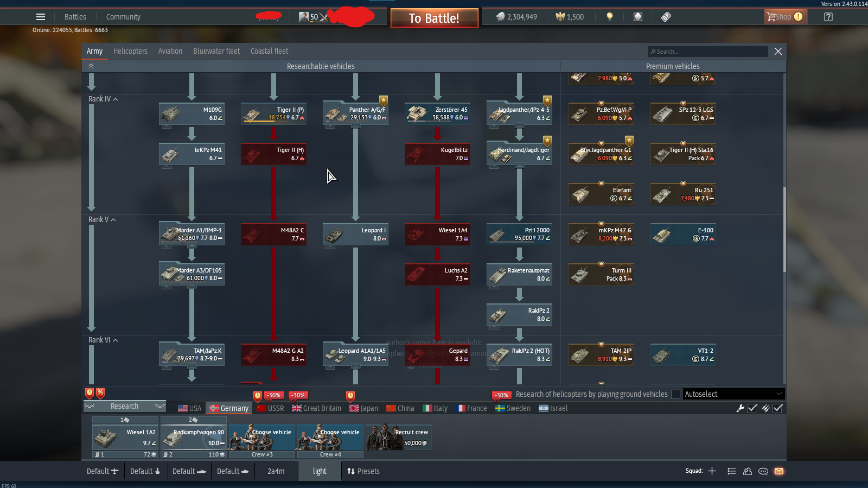Click the Presets button
This screenshot has height=488, width=868.
click(363, 471)
